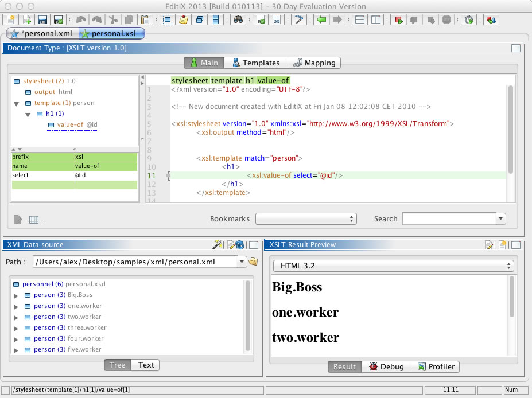Expand the person Big.Boss node
Image resolution: width=532 pixels, height=398 pixels.
(x=15, y=296)
